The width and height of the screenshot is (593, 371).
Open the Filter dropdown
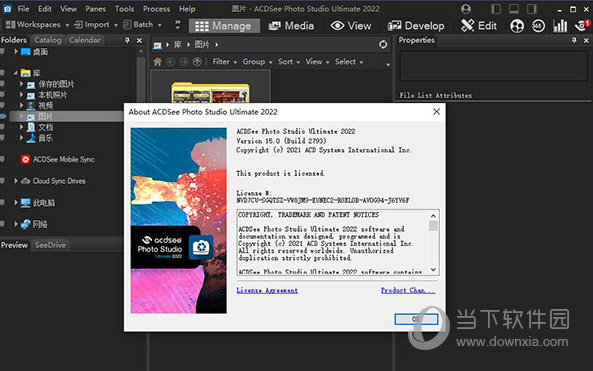click(x=225, y=62)
